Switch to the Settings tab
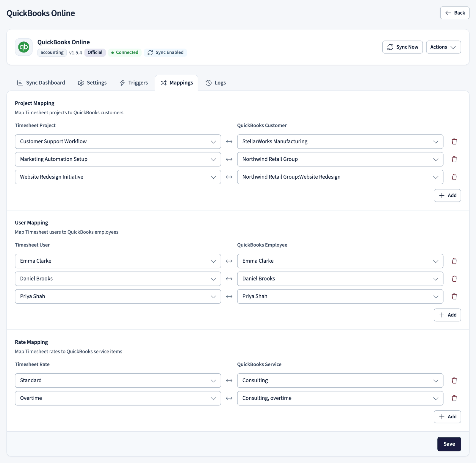 92,83
